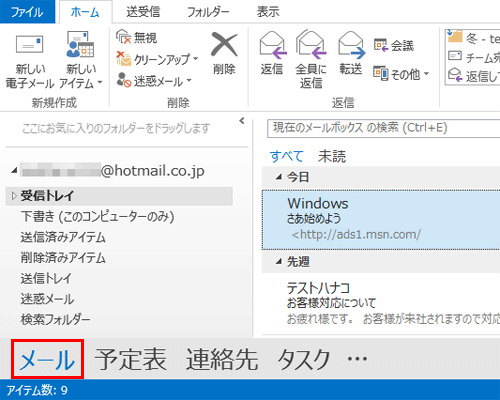The width and height of the screenshot is (500, 400).
Task: Click the Ignore (無視) icon
Action: tap(123, 37)
